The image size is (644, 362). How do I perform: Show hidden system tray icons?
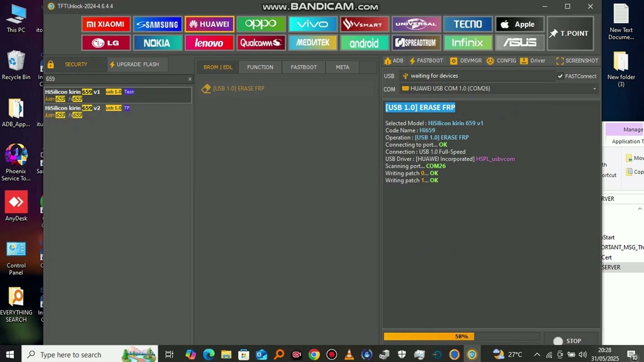coord(537,354)
